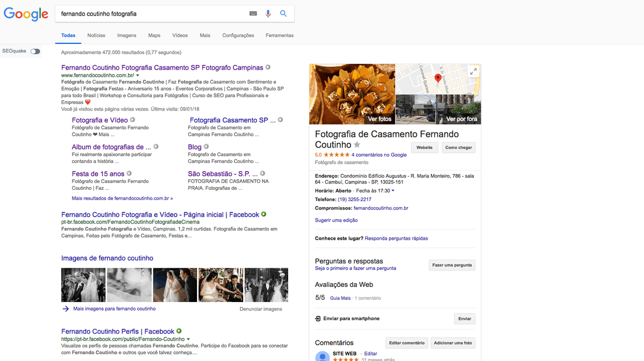Viewport: 644px width, 361px height.
Task: Click the red map pin marker
Action: point(437,79)
